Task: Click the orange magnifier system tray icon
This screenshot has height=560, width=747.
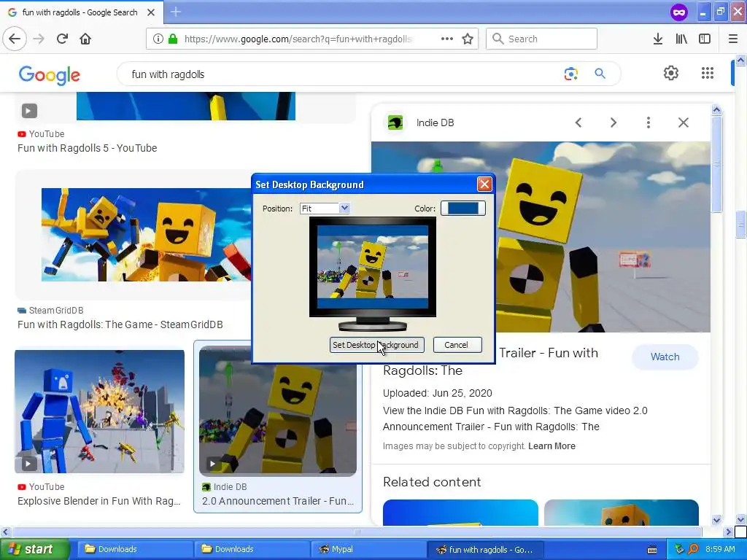Action: (693, 549)
